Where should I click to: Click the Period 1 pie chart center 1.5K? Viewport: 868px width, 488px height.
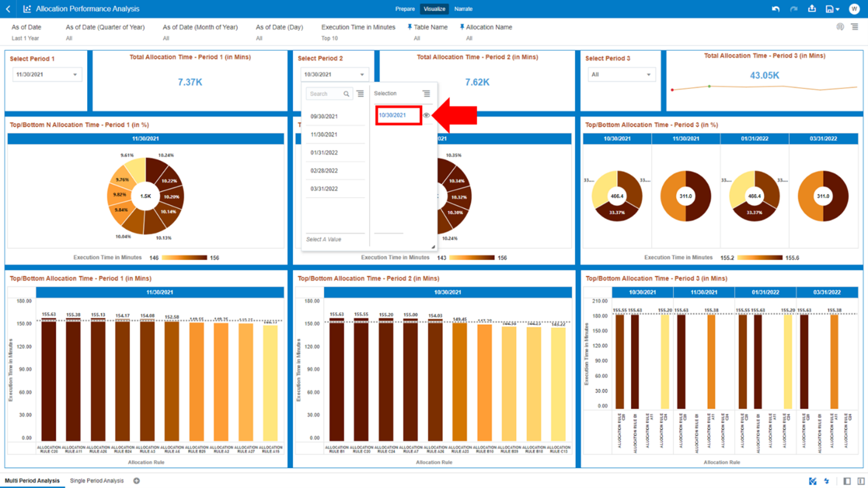coord(145,196)
